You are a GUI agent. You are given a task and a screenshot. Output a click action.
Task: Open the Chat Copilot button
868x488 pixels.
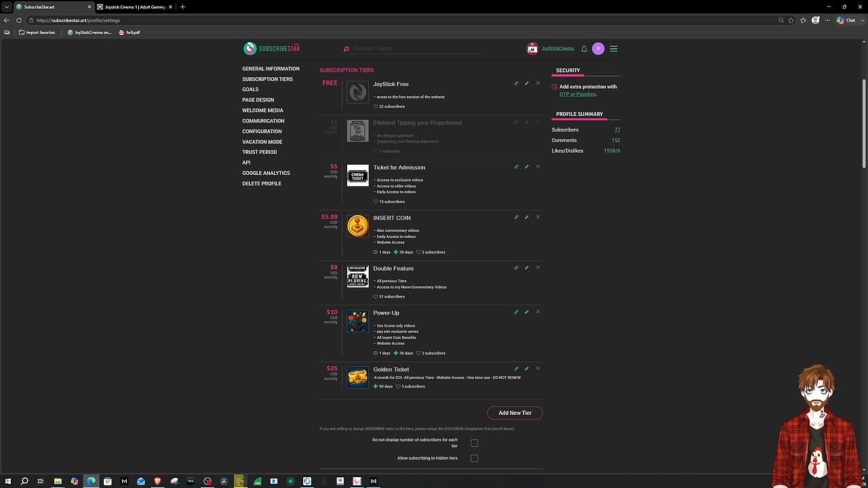(846, 20)
